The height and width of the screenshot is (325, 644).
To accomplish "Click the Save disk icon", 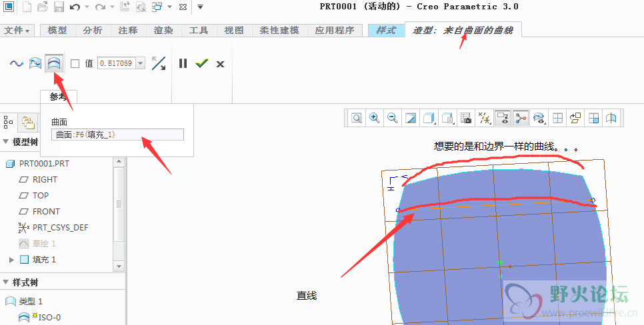I will coord(59,7).
